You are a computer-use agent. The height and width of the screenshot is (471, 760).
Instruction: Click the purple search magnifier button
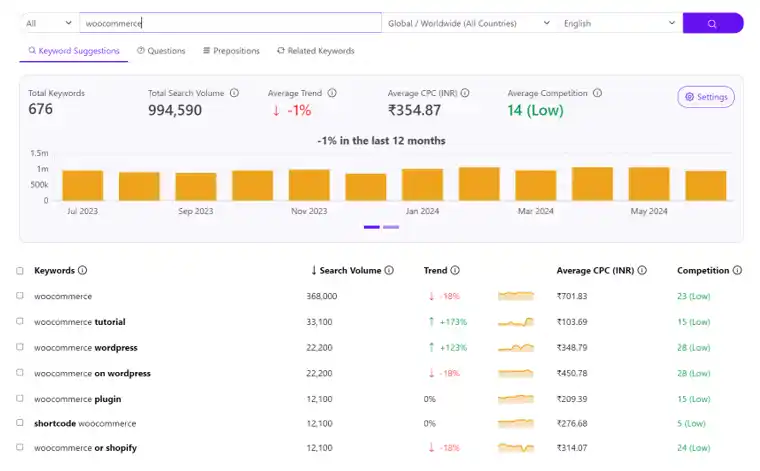pyautogui.click(x=712, y=23)
